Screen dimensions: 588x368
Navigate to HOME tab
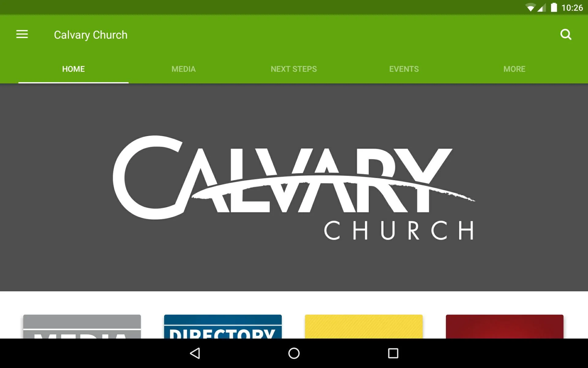tap(73, 69)
